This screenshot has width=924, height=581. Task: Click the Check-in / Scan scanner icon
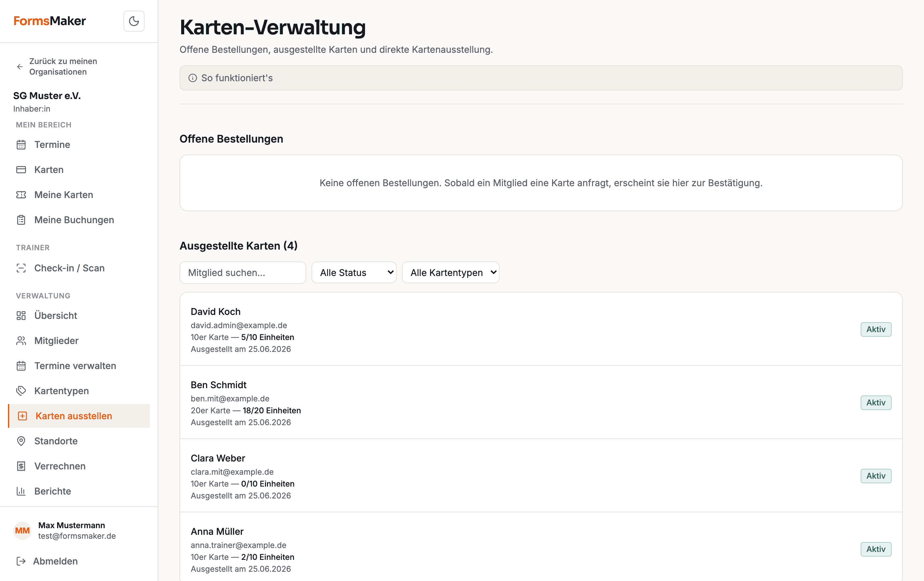21,268
